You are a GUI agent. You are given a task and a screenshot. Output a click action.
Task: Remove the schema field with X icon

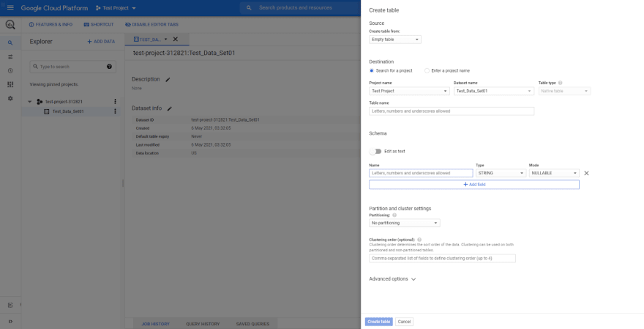click(586, 173)
